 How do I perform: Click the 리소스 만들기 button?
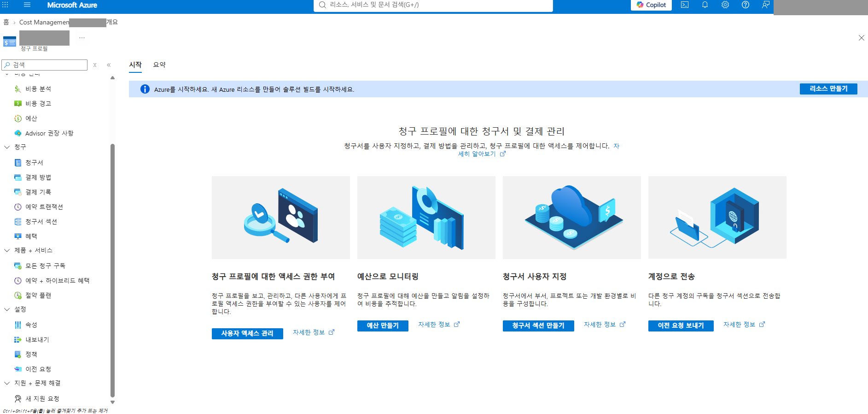tap(828, 89)
